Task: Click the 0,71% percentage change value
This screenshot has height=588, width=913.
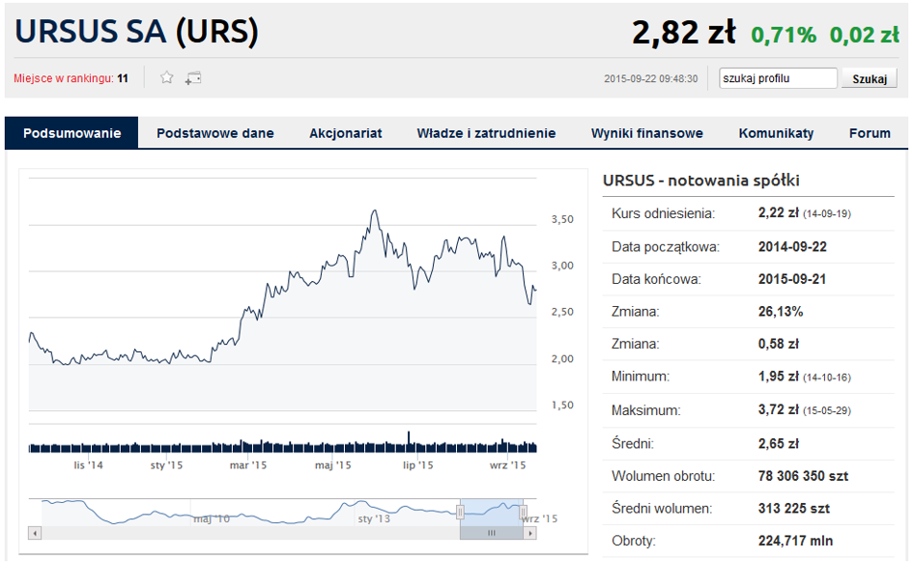Action: click(784, 35)
